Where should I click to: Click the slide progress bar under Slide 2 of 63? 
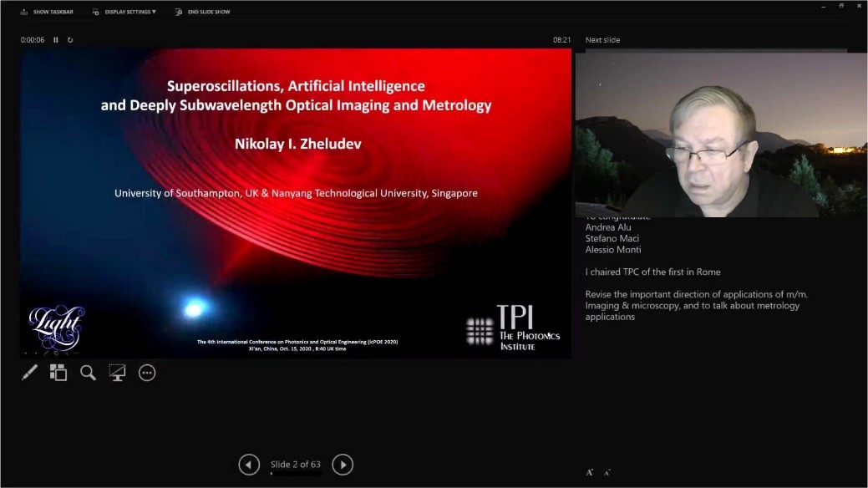(296, 474)
